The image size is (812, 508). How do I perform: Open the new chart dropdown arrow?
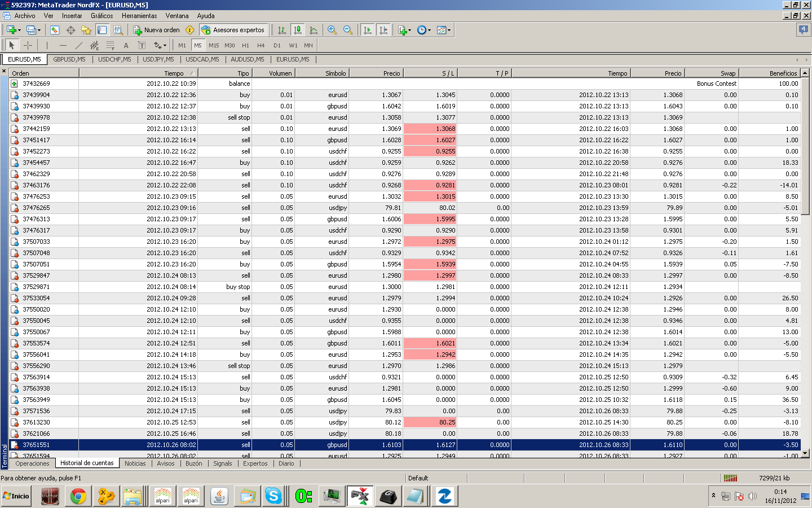(20, 30)
